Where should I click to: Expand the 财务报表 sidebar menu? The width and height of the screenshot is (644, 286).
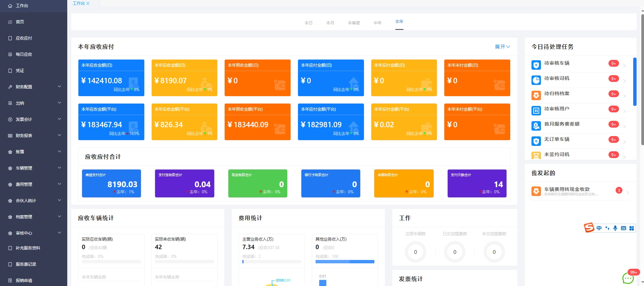34,136
